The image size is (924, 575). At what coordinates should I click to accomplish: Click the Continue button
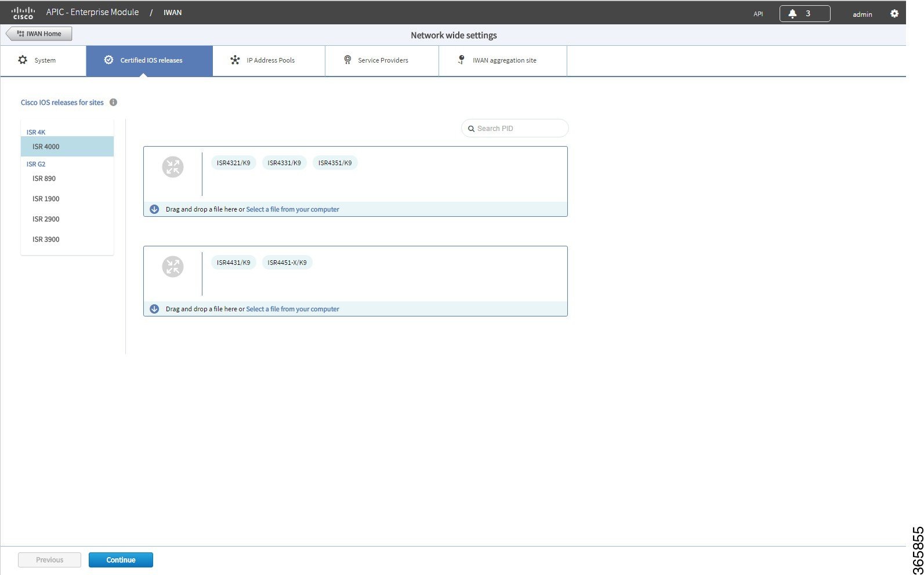pyautogui.click(x=121, y=560)
